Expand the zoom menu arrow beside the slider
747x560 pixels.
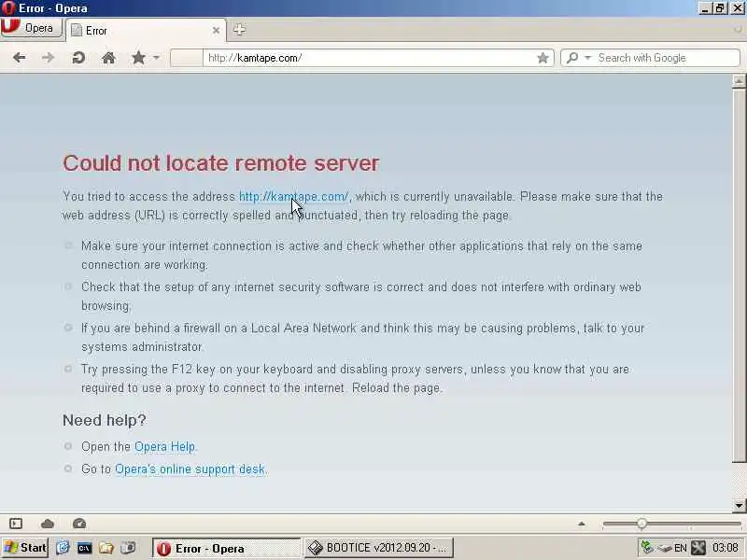[x=581, y=524]
